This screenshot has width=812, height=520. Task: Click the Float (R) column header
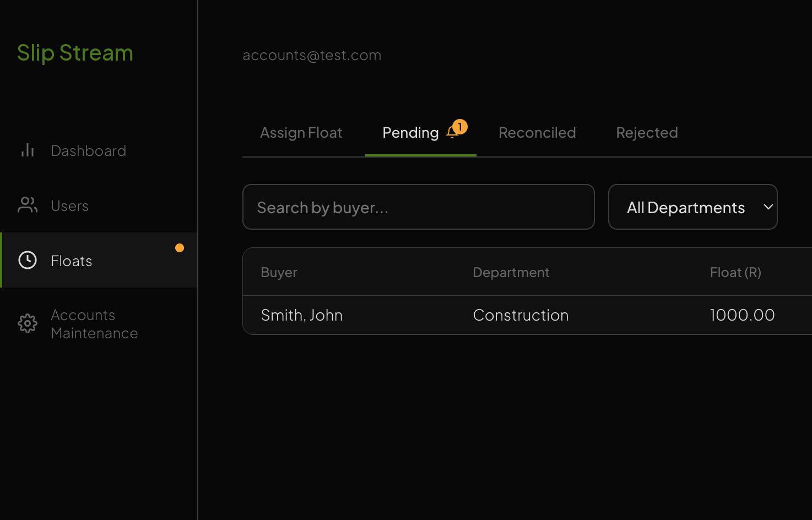(x=735, y=273)
